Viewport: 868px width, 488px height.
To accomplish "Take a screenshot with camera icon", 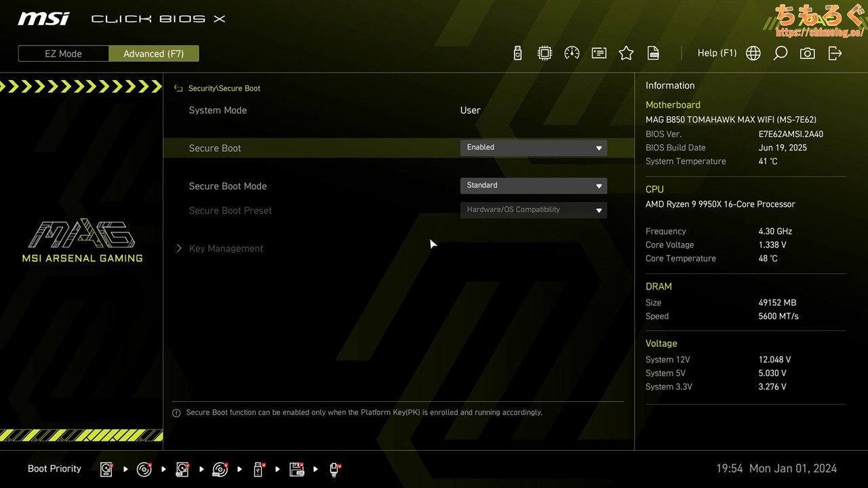I will click(807, 54).
